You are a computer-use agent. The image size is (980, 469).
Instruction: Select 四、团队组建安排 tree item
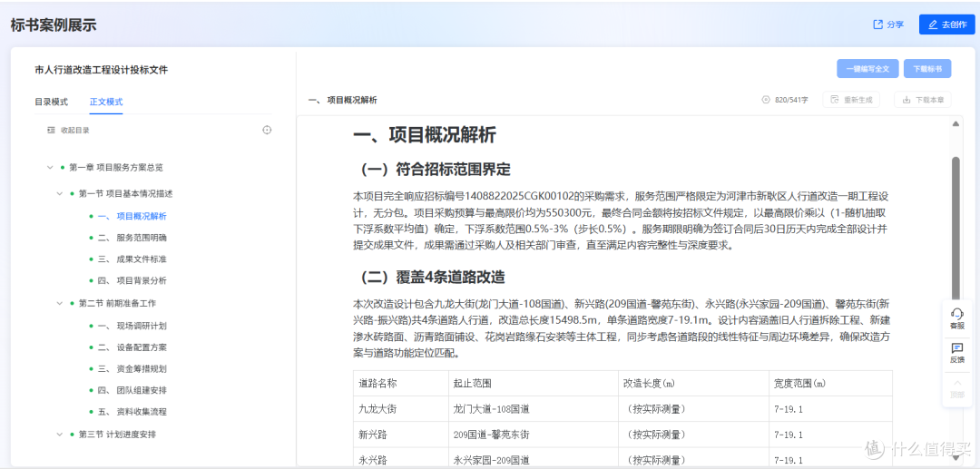click(x=132, y=390)
